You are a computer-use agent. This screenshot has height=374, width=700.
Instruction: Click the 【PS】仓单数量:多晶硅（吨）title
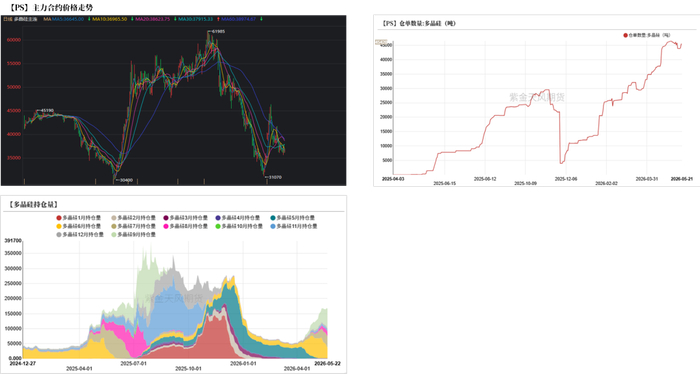coord(418,23)
